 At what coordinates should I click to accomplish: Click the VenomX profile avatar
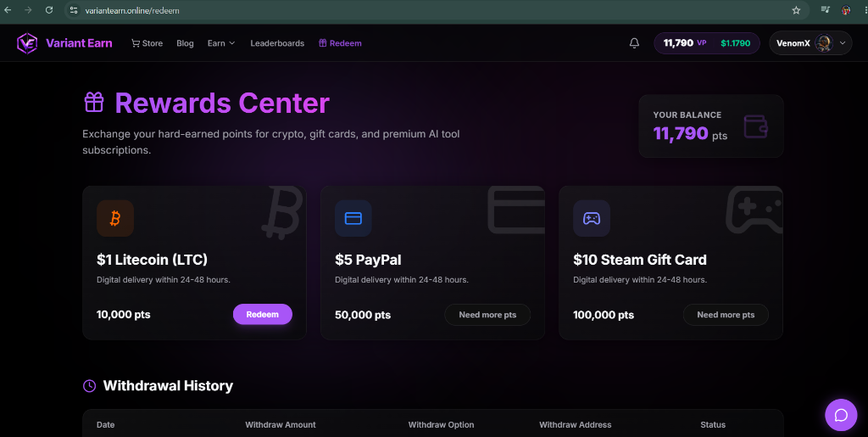[824, 43]
